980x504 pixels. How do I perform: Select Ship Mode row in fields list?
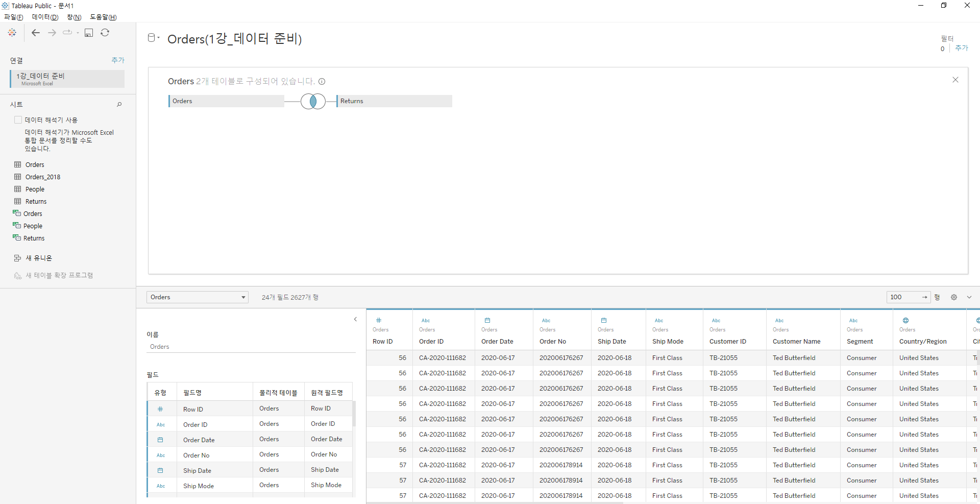point(250,486)
